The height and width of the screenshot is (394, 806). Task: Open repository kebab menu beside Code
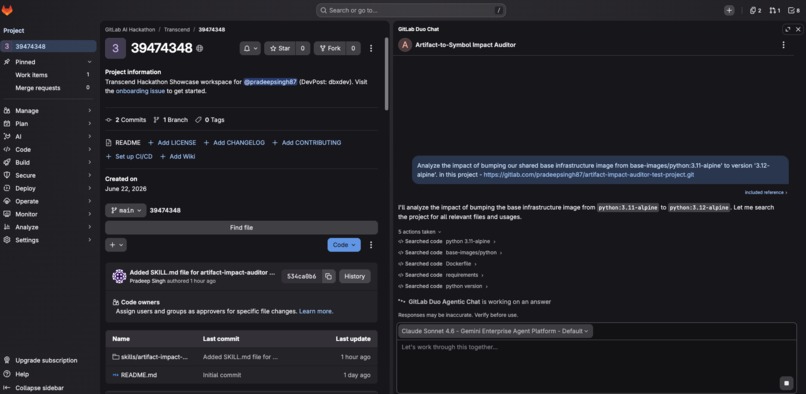click(x=371, y=245)
